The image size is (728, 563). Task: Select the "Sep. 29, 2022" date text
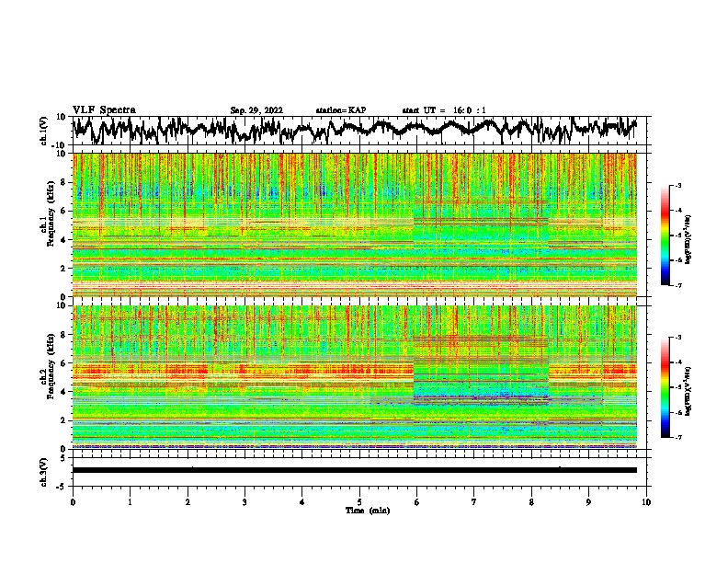point(256,110)
